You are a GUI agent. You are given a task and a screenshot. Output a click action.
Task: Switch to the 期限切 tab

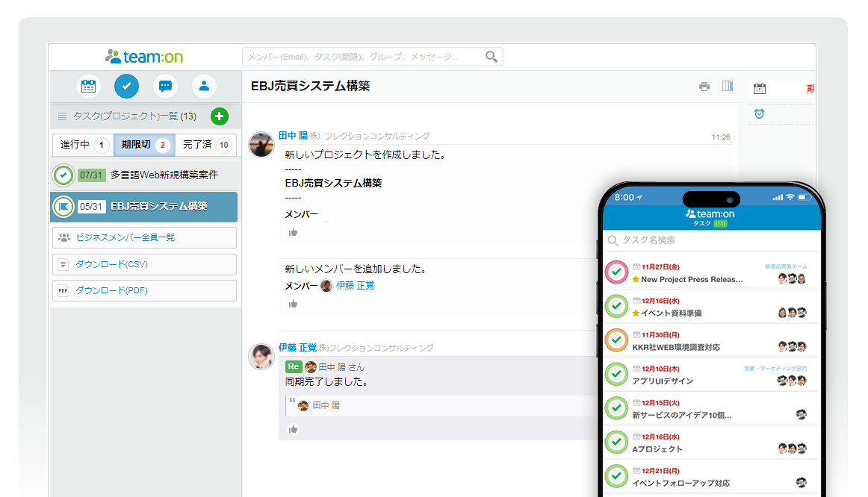tap(144, 145)
